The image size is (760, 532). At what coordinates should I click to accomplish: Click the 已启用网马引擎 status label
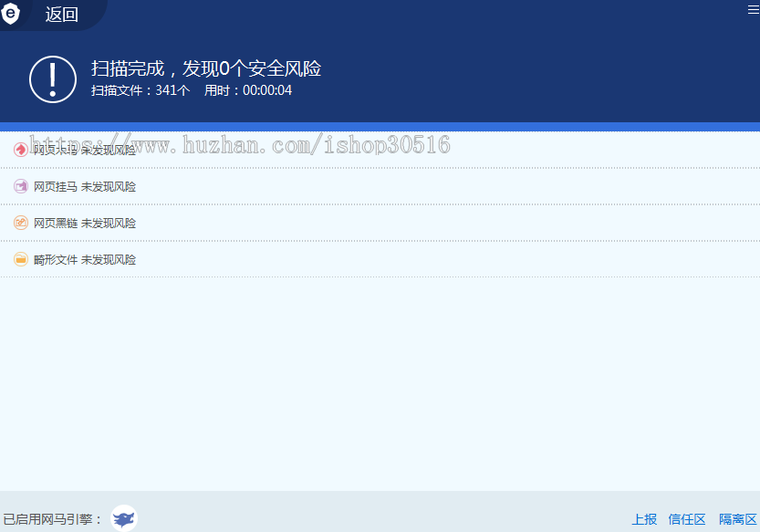[57, 517]
